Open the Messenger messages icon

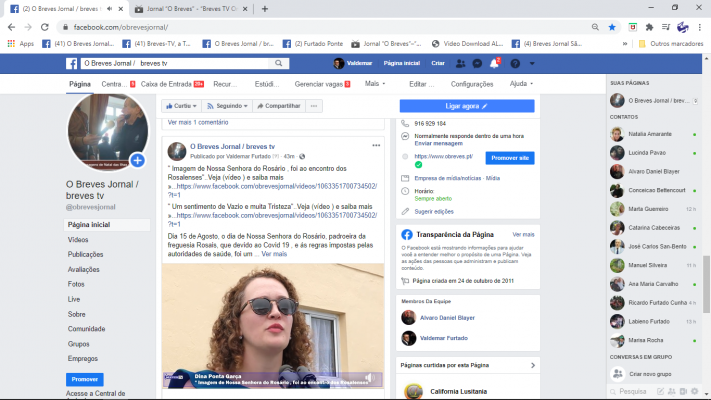(x=479, y=63)
